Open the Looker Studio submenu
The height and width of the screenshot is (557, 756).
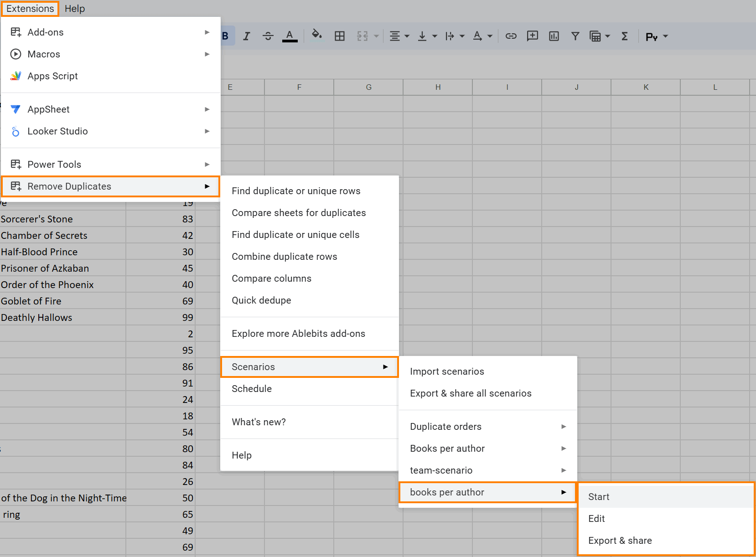point(111,131)
